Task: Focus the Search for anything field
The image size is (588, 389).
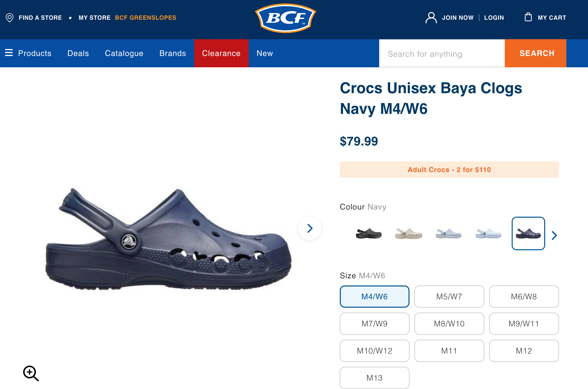Action: tap(441, 54)
